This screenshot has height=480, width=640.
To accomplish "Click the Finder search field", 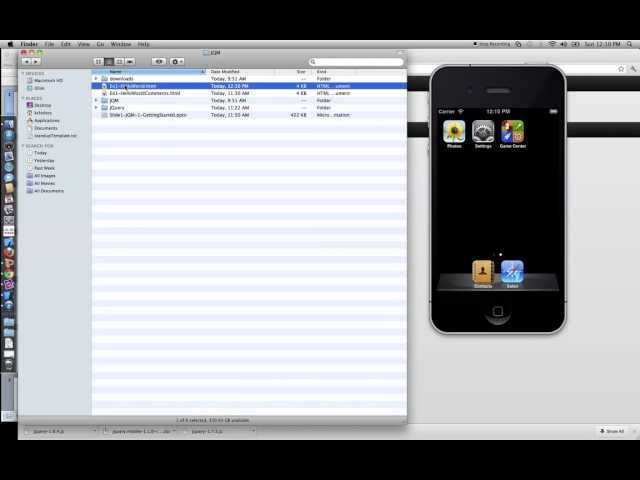I will pos(356,62).
